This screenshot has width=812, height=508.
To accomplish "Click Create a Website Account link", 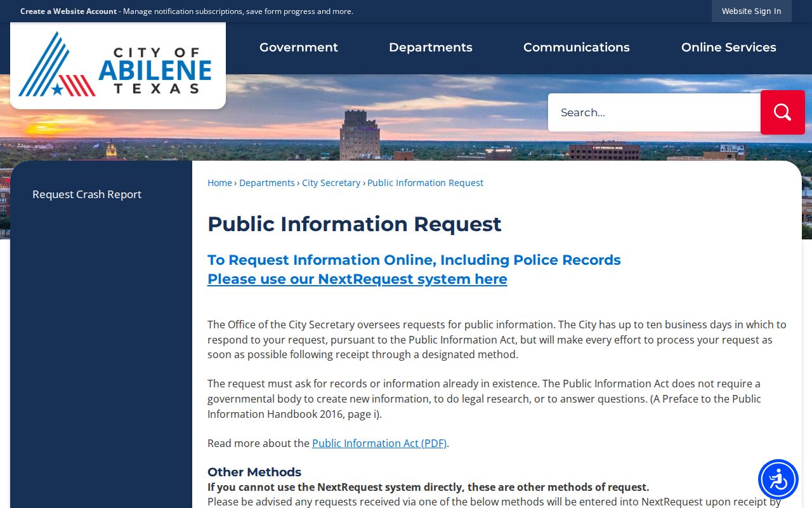I will [69, 11].
